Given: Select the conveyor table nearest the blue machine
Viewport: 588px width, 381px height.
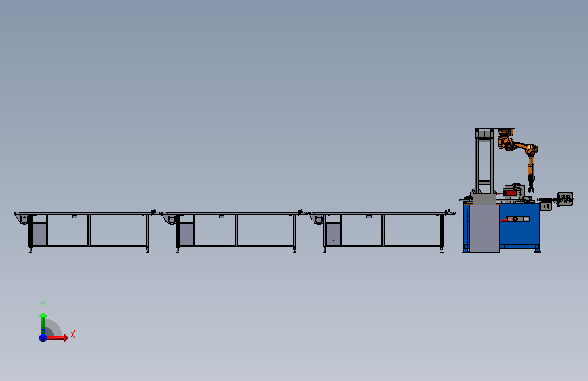Looking at the screenshot, I should [382, 231].
